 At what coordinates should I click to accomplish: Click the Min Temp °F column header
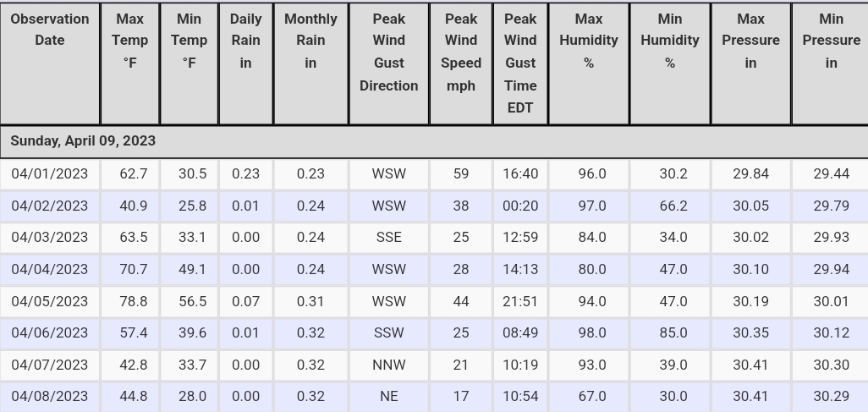pos(190,63)
